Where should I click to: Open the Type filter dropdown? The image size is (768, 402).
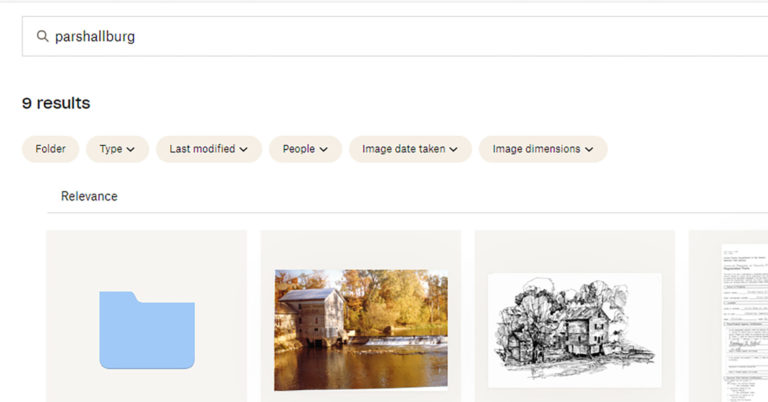coord(117,149)
